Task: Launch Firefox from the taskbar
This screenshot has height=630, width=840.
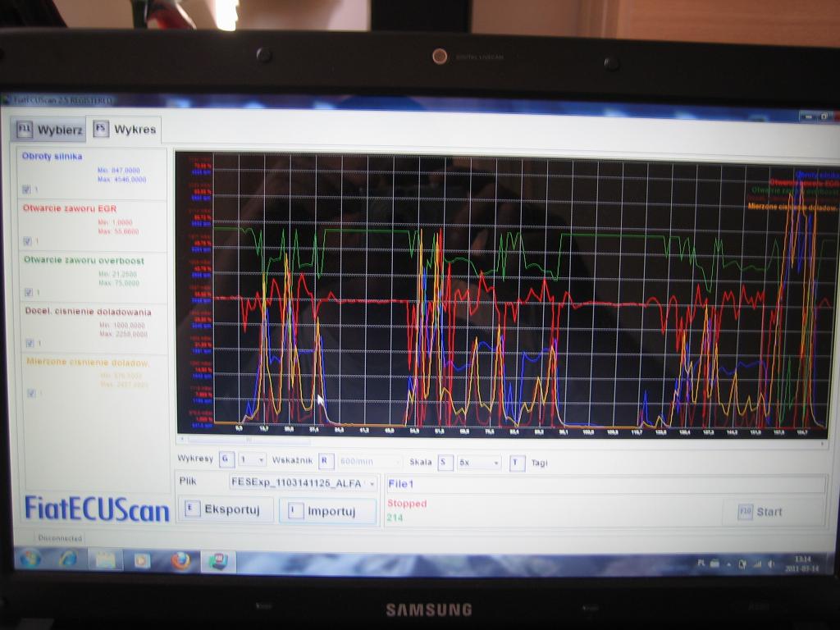Action: point(180,561)
